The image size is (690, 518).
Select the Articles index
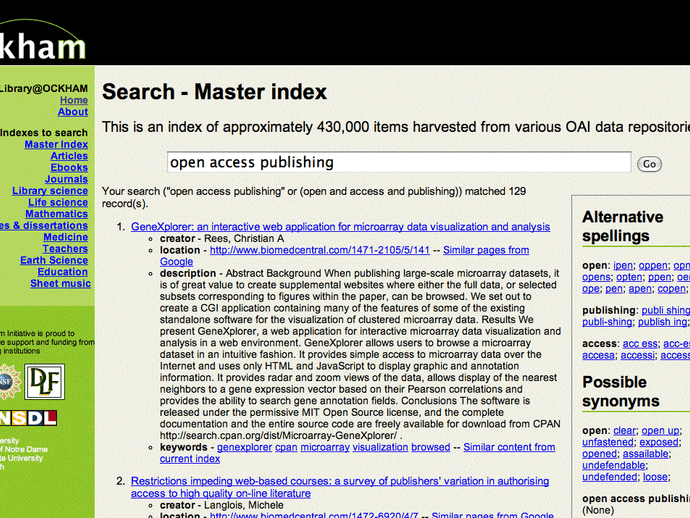pyautogui.click(x=69, y=156)
